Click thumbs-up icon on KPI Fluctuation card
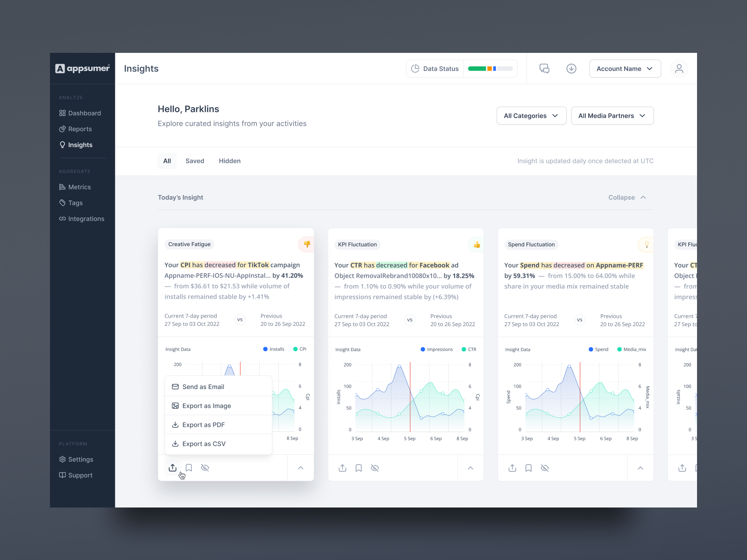Screen dimensions: 747x560 click(x=476, y=245)
